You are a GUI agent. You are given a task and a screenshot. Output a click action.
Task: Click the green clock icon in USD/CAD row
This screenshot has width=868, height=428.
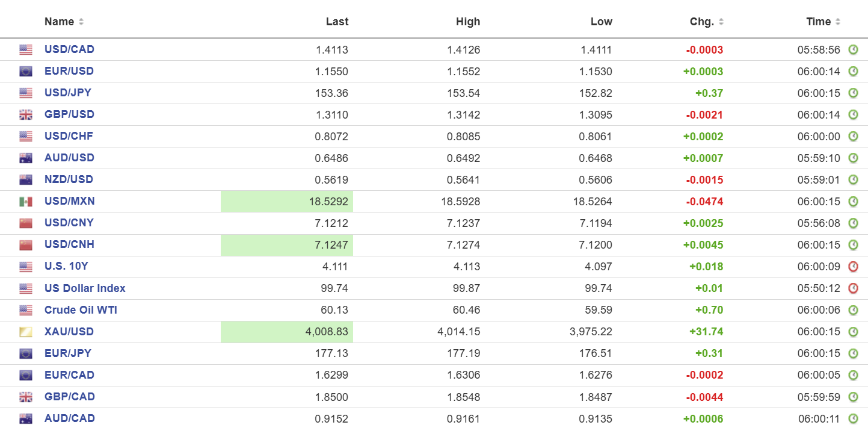pyautogui.click(x=853, y=50)
